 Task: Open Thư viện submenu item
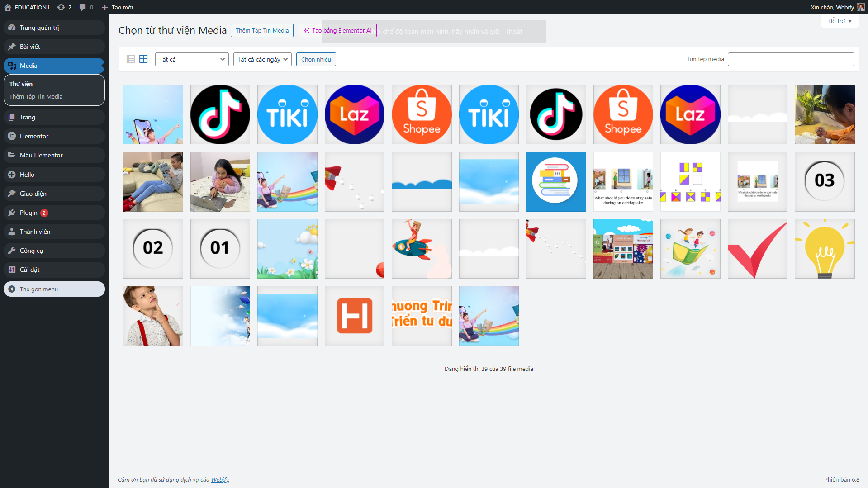tap(21, 84)
